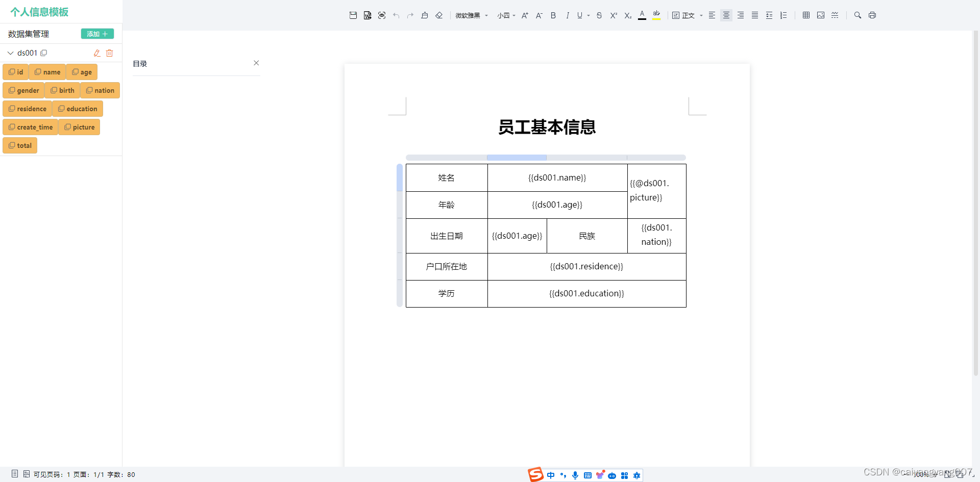The width and height of the screenshot is (980, 482).
Task: Save the current template
Action: click(x=353, y=15)
